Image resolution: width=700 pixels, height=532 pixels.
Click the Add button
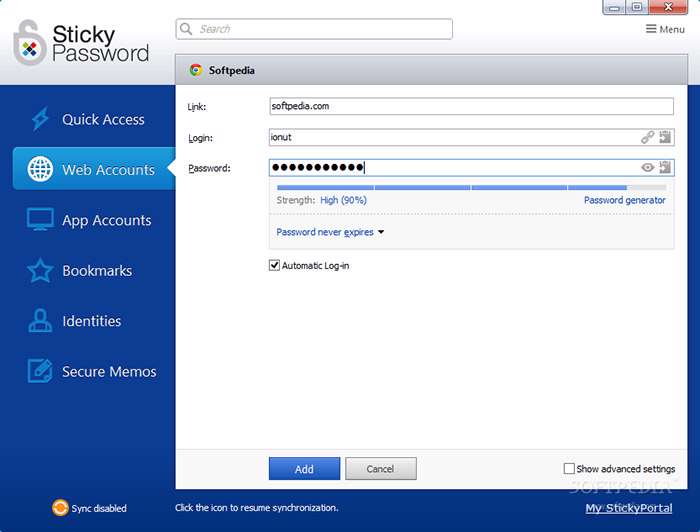(304, 469)
